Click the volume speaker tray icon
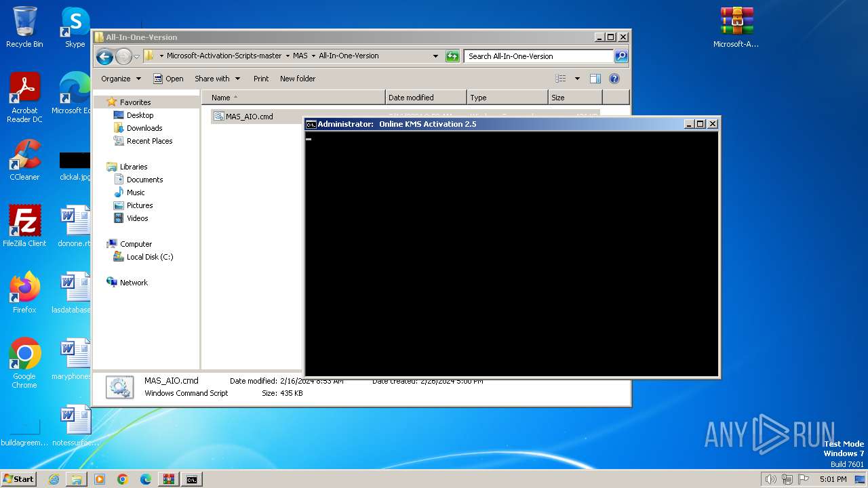Image resolution: width=868 pixels, height=488 pixels. [770, 479]
